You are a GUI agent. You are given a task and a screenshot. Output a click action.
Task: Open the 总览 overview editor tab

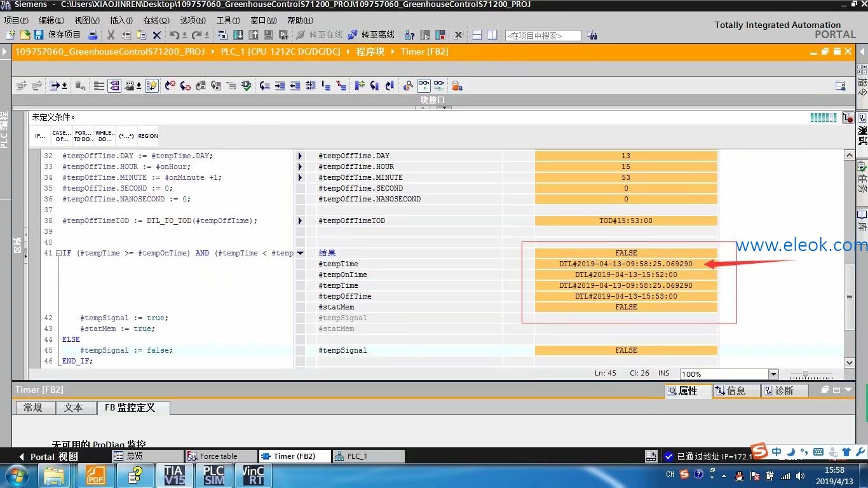click(147, 456)
